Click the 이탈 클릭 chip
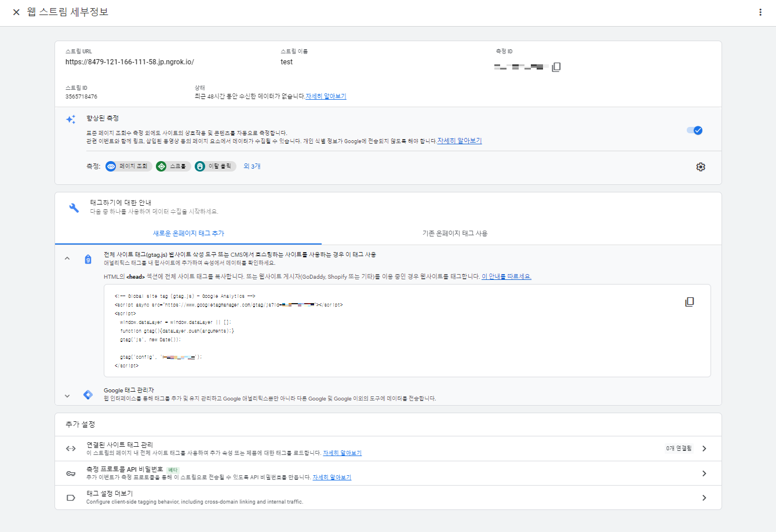 pyautogui.click(x=216, y=166)
